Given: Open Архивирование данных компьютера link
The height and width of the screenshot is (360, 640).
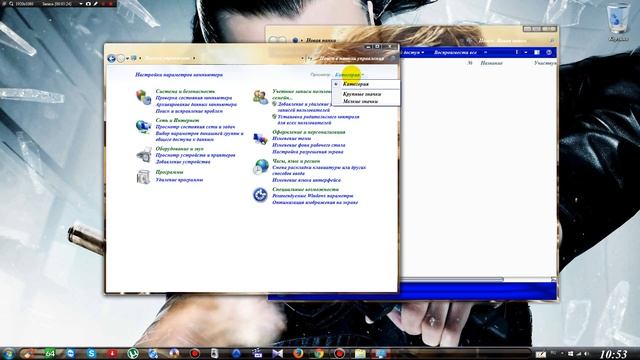Looking at the screenshot, I should point(196,104).
